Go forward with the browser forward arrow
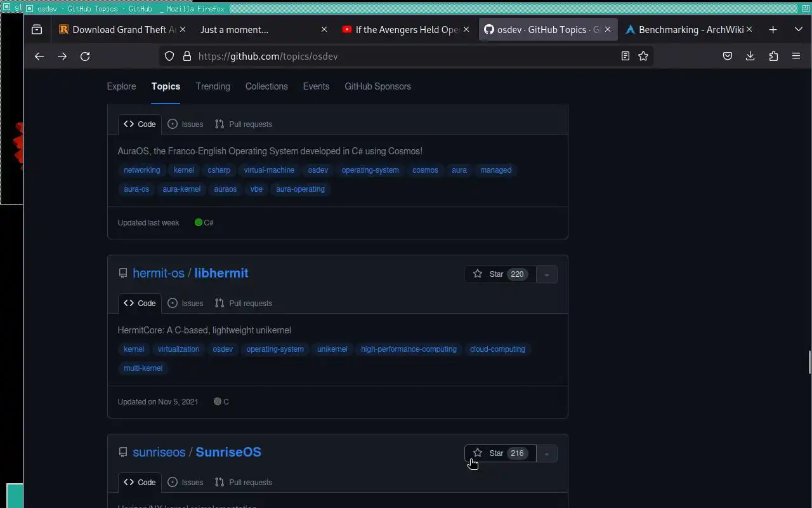Image resolution: width=812 pixels, height=508 pixels. pos(62,56)
